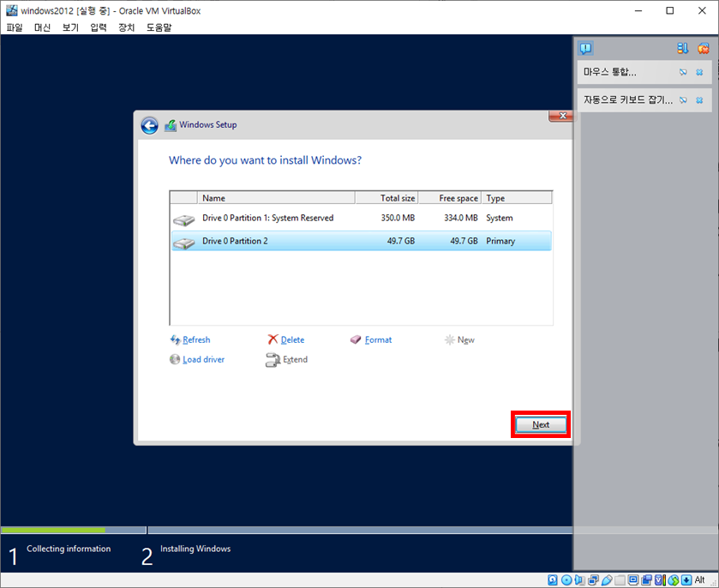Viewport: 719px width, 588px height.
Task: Silence the 자동으로 키보드 잡기 notification message
Action: 683,100
